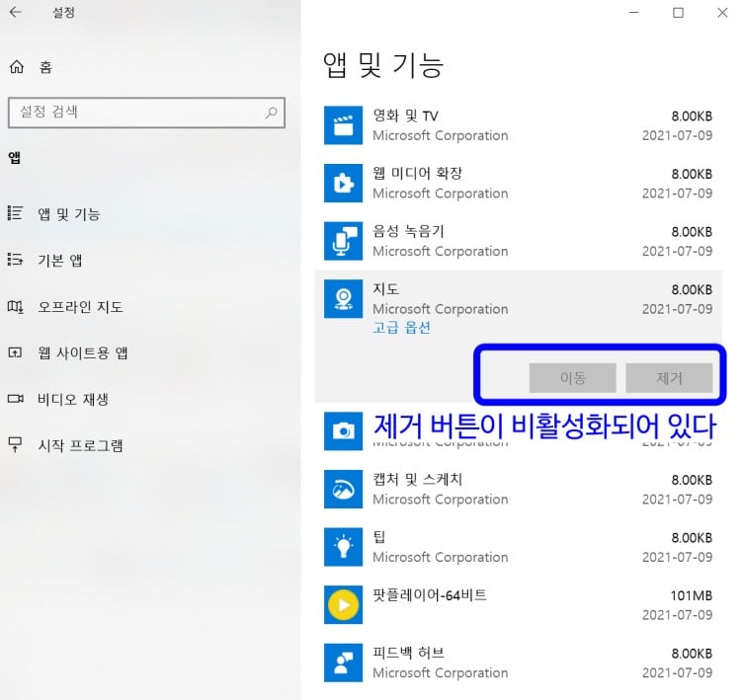Viewport: 741px width, 700px height.
Task: Click the 오프라인 지도 sidebar icon
Action: pyautogui.click(x=15, y=306)
